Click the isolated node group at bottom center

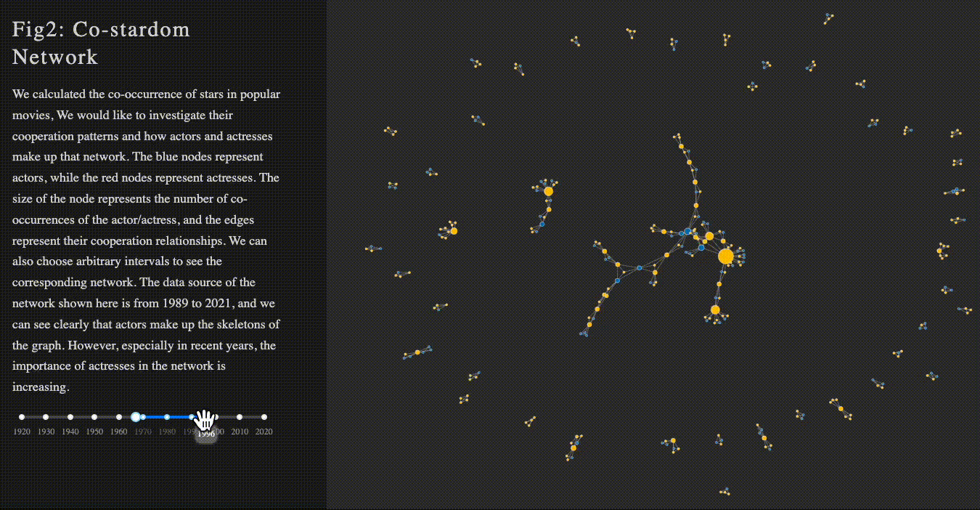coord(724,492)
